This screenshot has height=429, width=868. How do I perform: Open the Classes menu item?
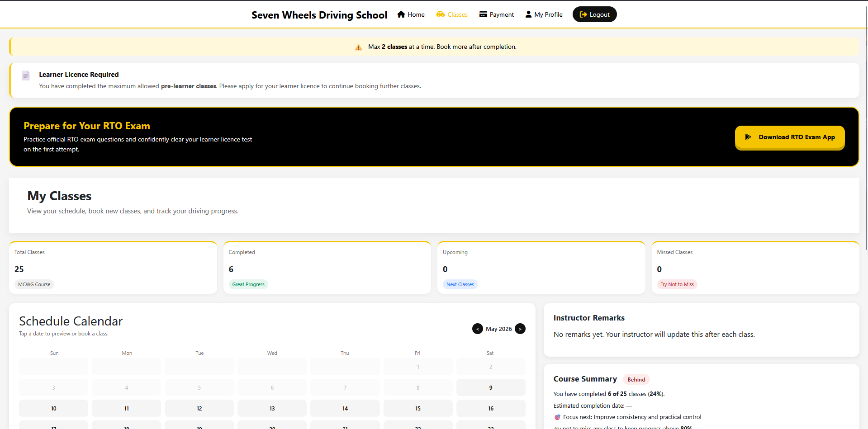click(x=452, y=14)
